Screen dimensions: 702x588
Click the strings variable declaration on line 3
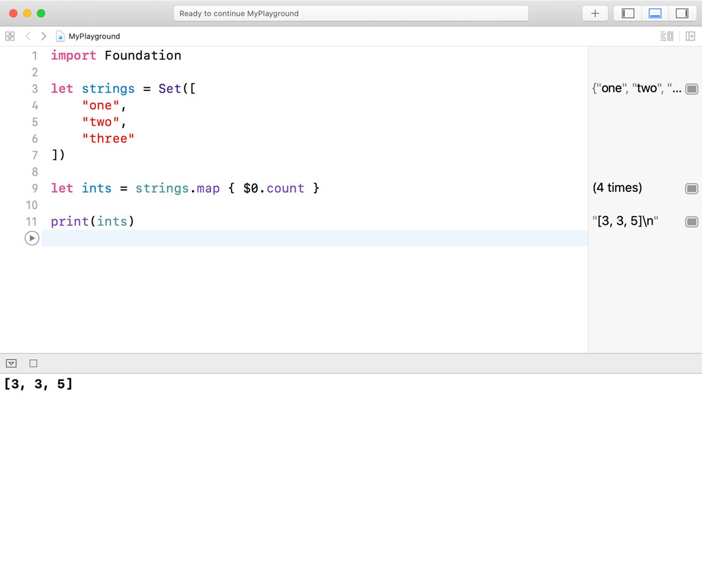108,88
